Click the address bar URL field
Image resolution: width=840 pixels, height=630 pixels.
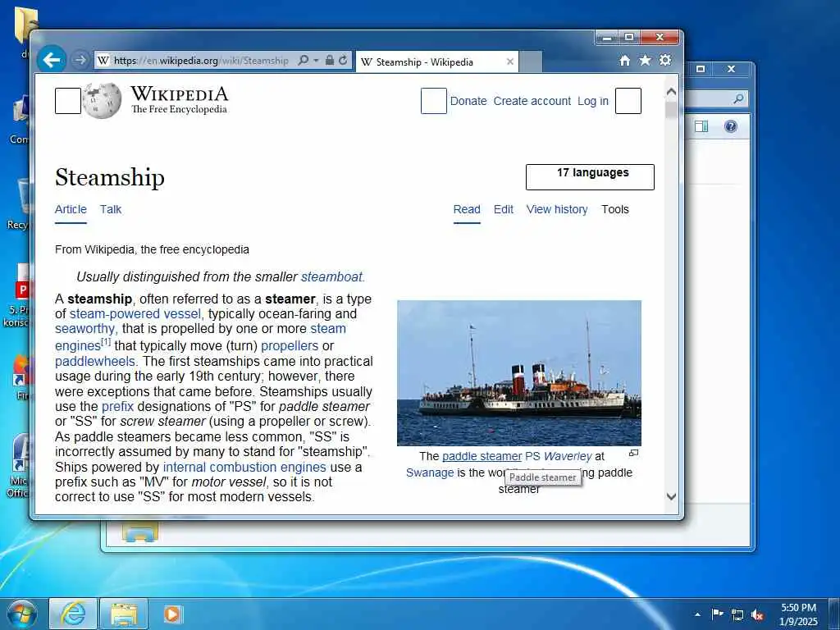click(201, 61)
